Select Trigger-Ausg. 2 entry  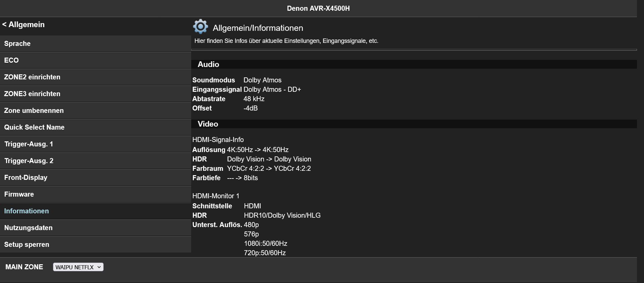click(x=29, y=161)
